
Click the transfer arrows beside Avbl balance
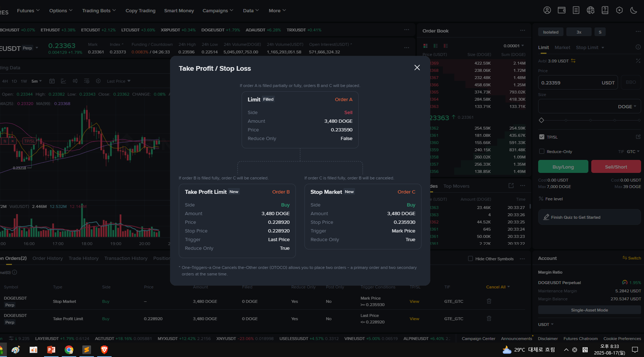click(x=573, y=61)
